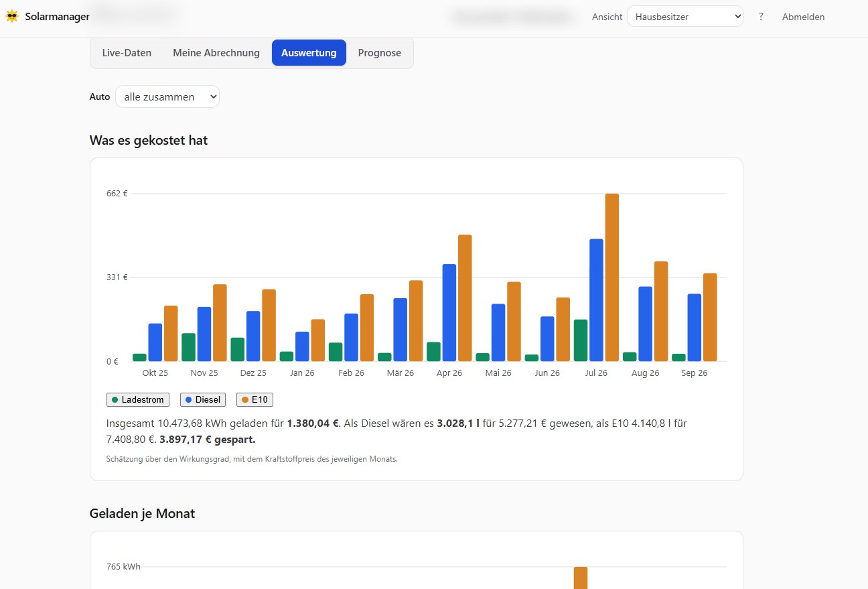Image resolution: width=868 pixels, height=589 pixels.
Task: Click the '3.897,17 € gespart.' text
Action: click(x=208, y=440)
